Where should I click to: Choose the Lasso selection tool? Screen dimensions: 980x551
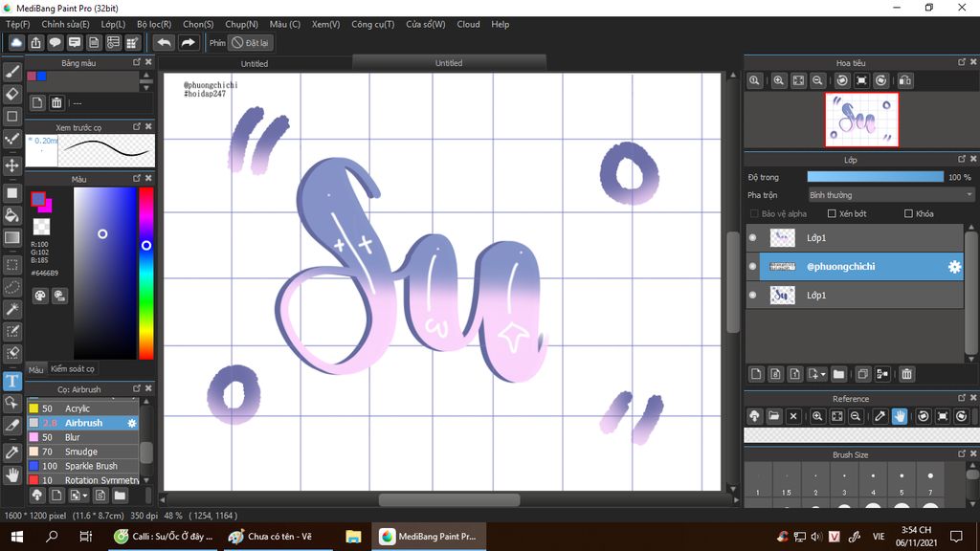[x=11, y=287]
